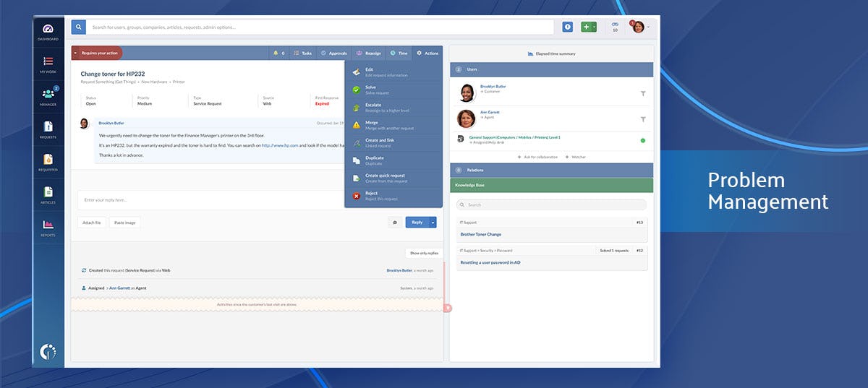This screenshot has height=388, width=868.
Task: Click the filter icon beside Brooklyn Butler
Action: click(x=642, y=93)
